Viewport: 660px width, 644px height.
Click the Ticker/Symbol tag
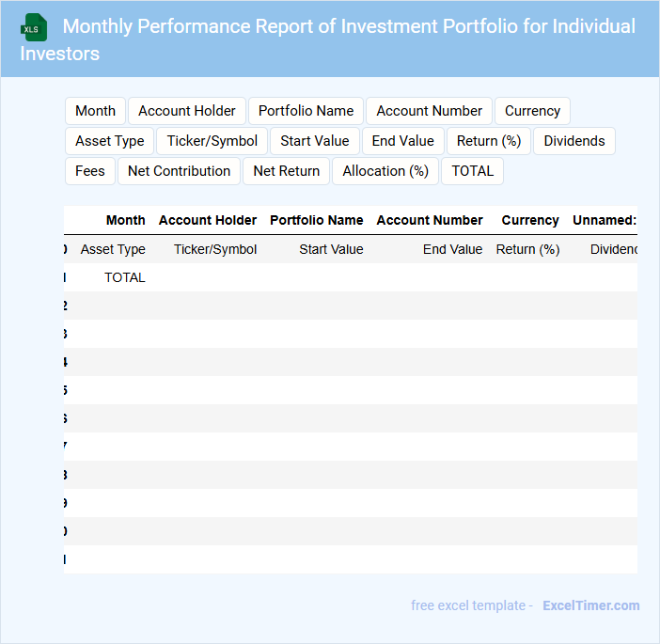coord(212,141)
